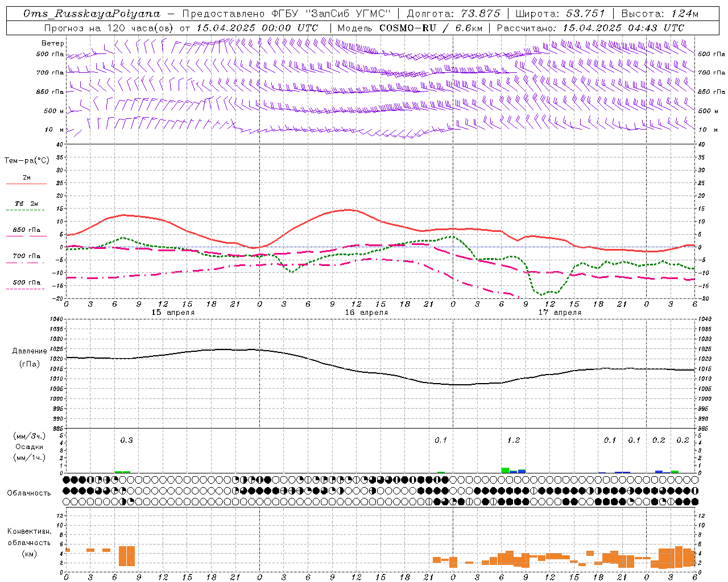Viewport: 728px width, 582px height.
Task: Click the '0.3' precipitation amount value
Action: pyautogui.click(x=126, y=440)
